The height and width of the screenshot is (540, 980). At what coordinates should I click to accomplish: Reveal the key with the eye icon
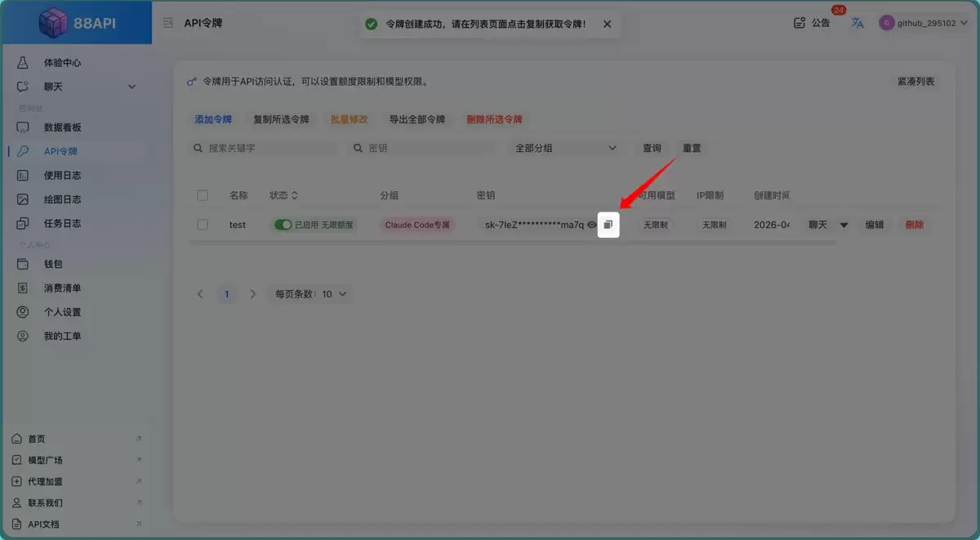pos(592,225)
